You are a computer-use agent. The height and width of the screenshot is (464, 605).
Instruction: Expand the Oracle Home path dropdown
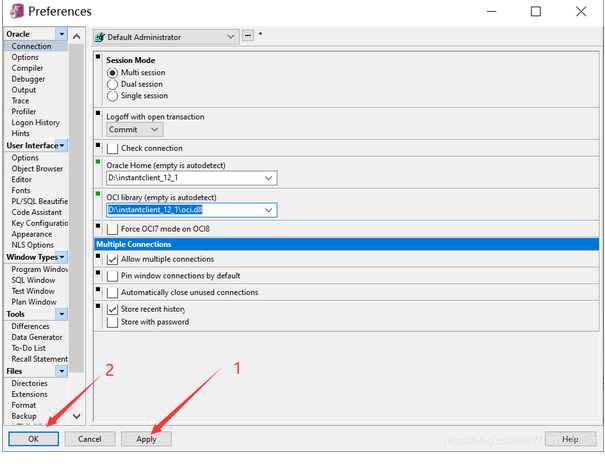(268, 178)
